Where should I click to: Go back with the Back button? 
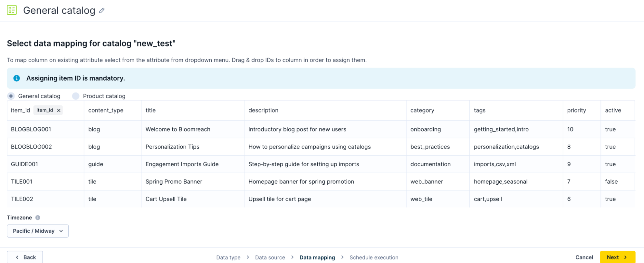point(25,257)
